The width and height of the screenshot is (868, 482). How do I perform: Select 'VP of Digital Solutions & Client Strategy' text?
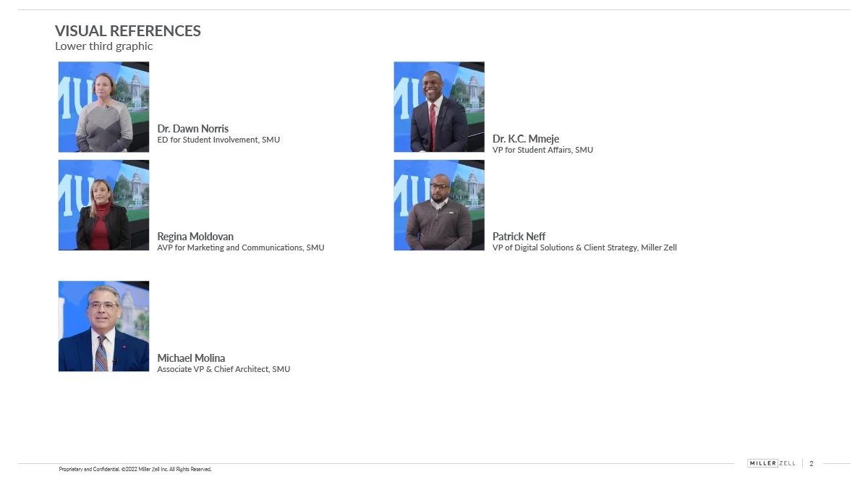pyautogui.click(x=565, y=248)
